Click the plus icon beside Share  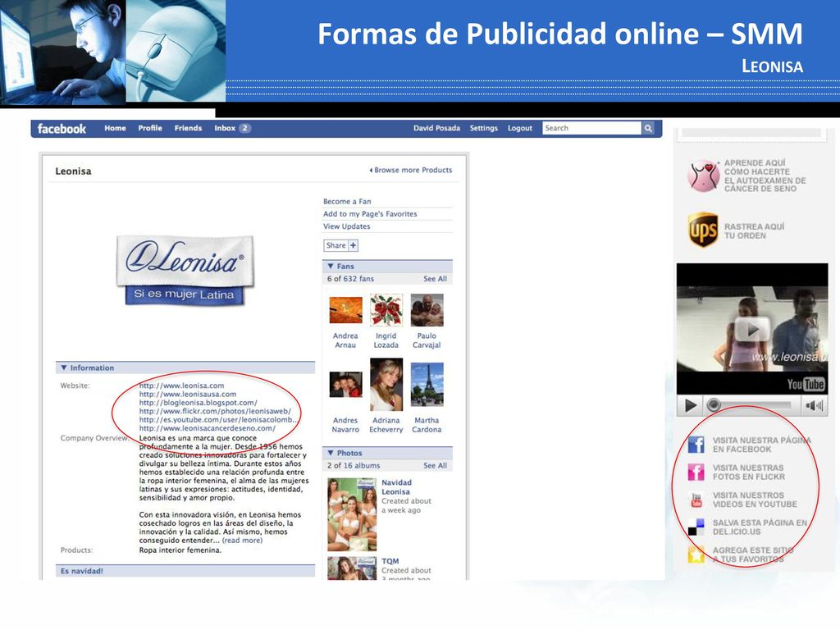[x=354, y=245]
